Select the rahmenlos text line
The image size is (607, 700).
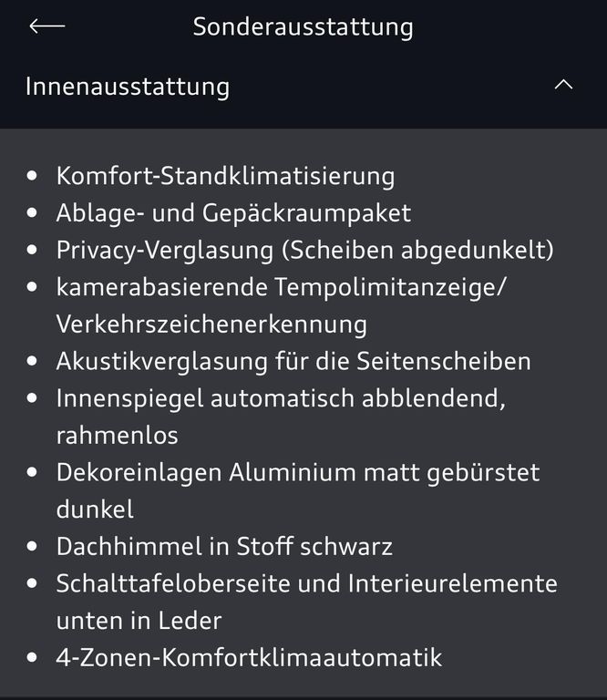click(x=117, y=436)
